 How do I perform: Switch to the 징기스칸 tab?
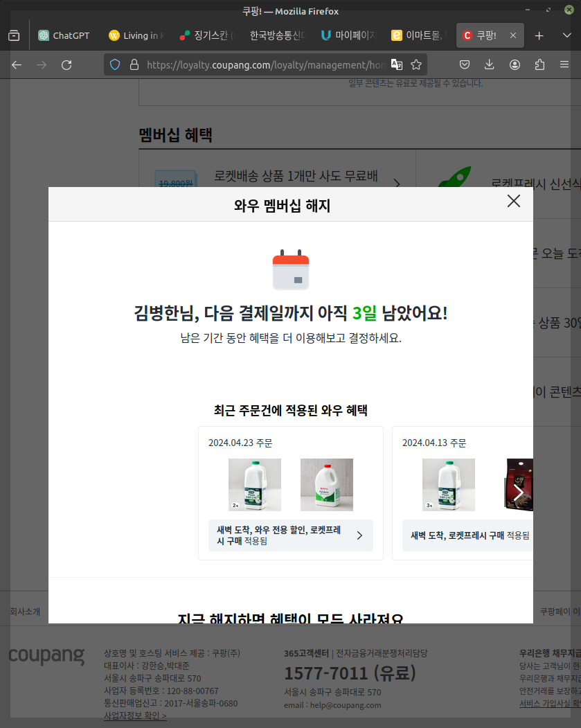208,35
